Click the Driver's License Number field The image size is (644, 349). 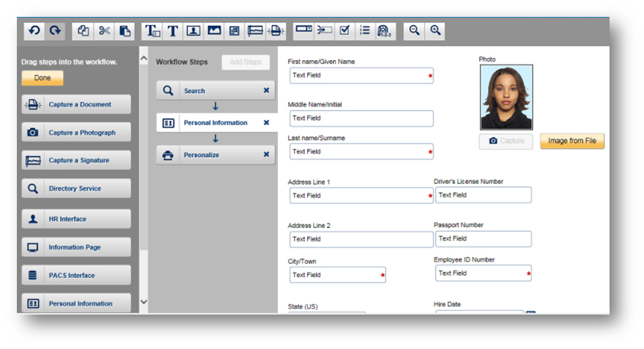point(483,195)
